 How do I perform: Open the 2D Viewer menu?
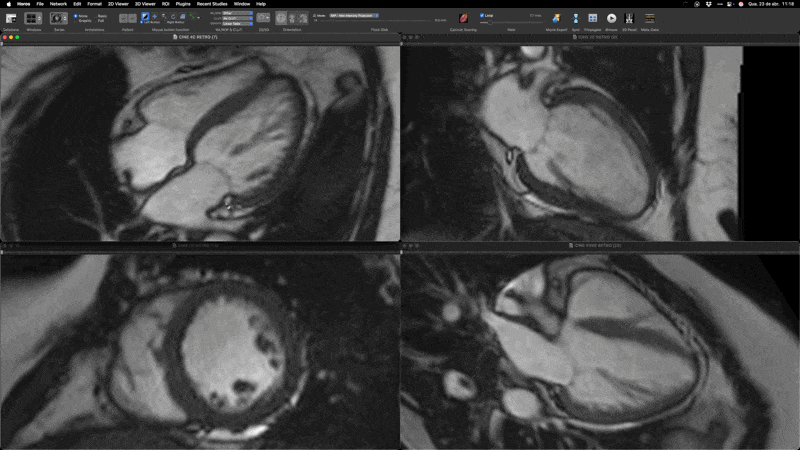118,4
